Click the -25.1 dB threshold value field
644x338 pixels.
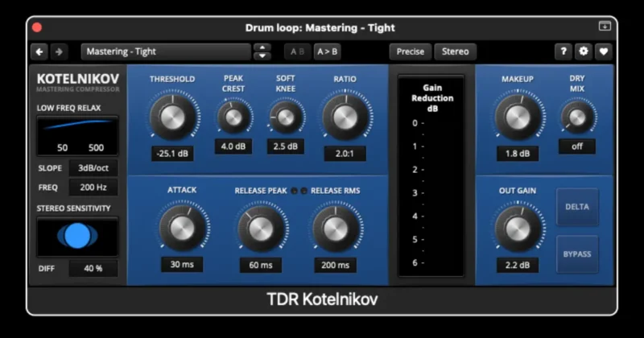click(172, 154)
